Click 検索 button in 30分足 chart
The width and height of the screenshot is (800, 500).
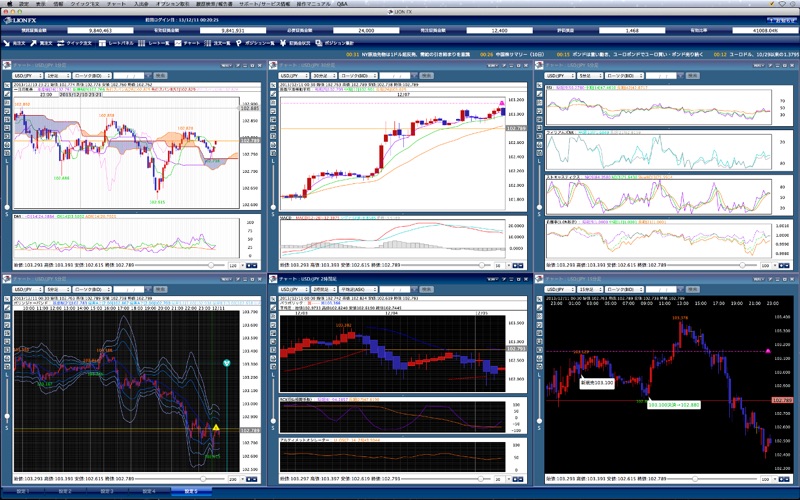click(427, 76)
